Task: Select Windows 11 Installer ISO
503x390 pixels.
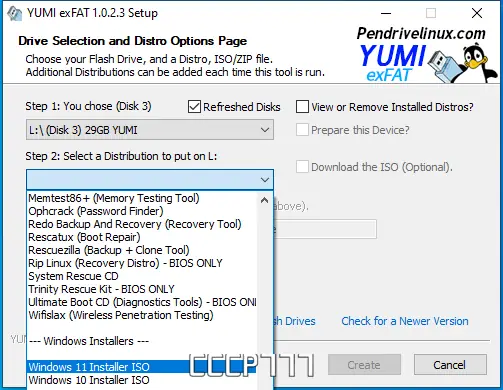Action: click(143, 367)
